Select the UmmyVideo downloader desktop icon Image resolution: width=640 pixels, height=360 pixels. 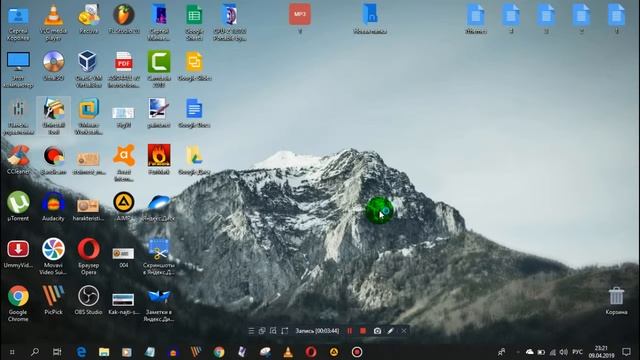coord(18,253)
